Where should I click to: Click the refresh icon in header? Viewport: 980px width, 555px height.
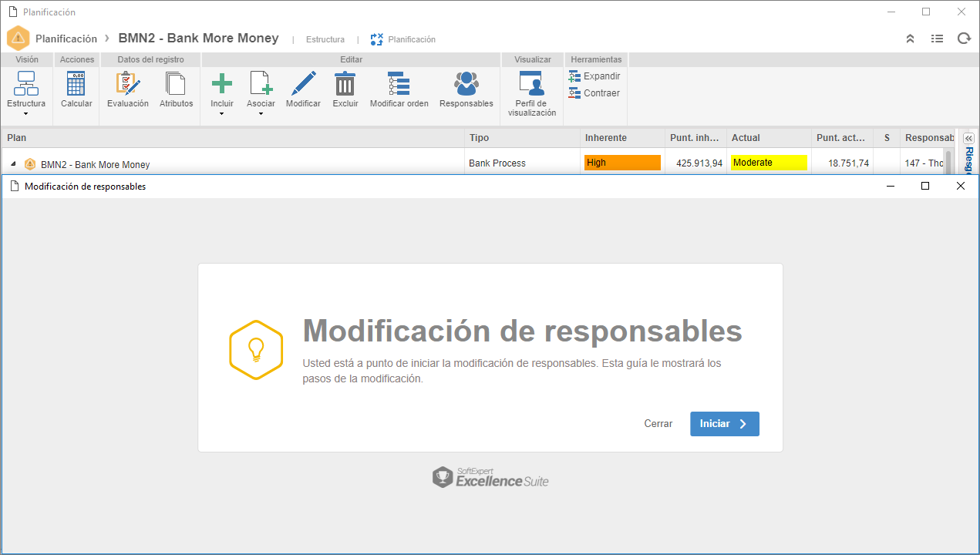coord(964,39)
